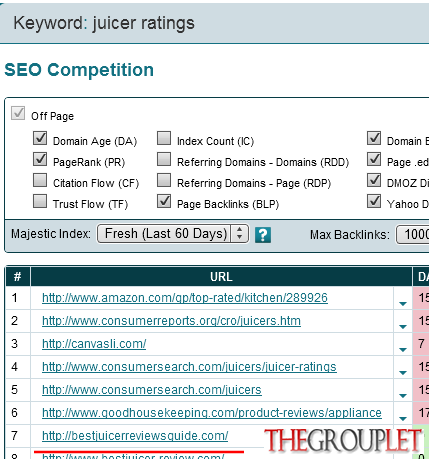Click the Max Backlinks input field
429x459 pixels.
(413, 234)
